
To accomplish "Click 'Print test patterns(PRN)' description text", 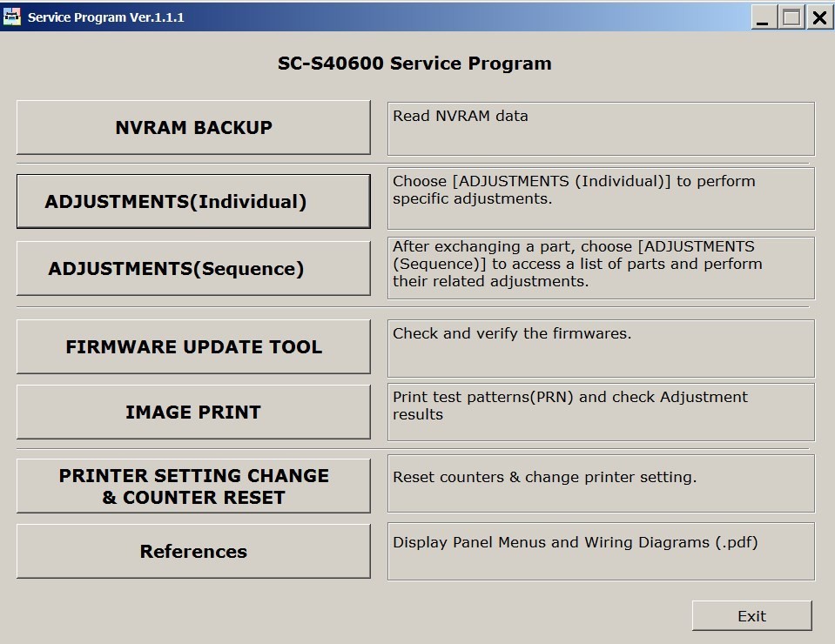I will [x=570, y=406].
